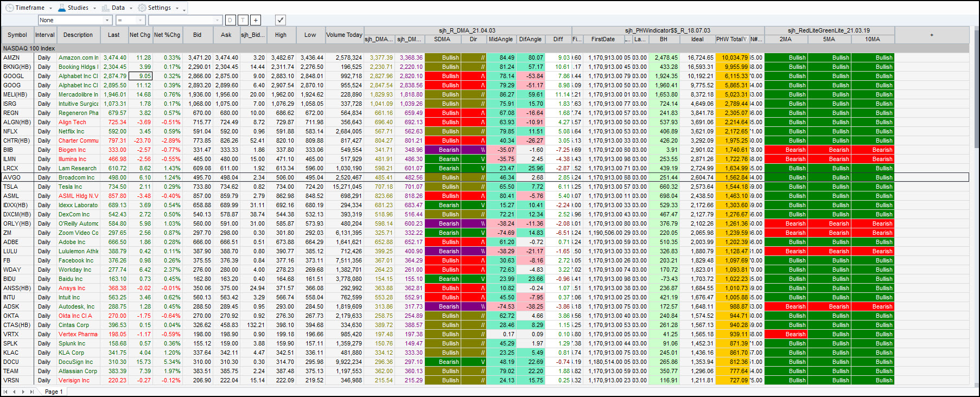
Task: Click the 5MA sub-column header
Action: point(829,39)
